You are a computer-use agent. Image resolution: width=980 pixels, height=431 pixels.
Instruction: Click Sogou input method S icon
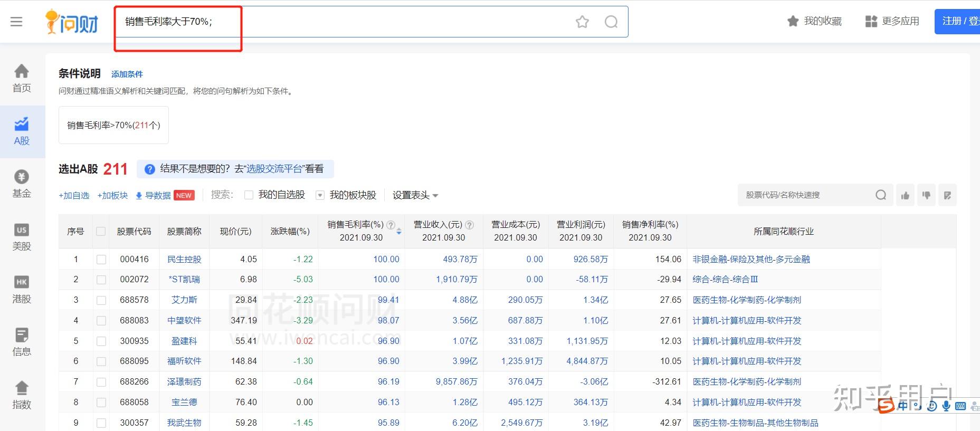[x=887, y=405]
